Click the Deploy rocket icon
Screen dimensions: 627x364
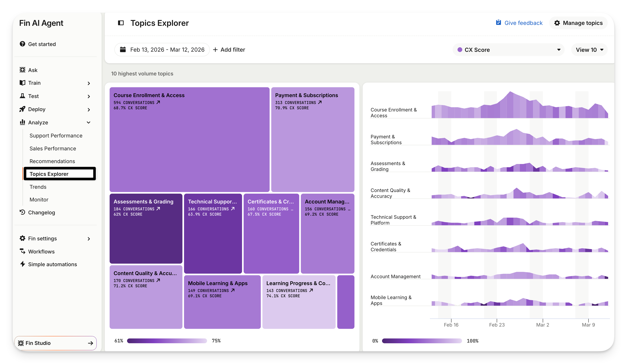pos(22,109)
